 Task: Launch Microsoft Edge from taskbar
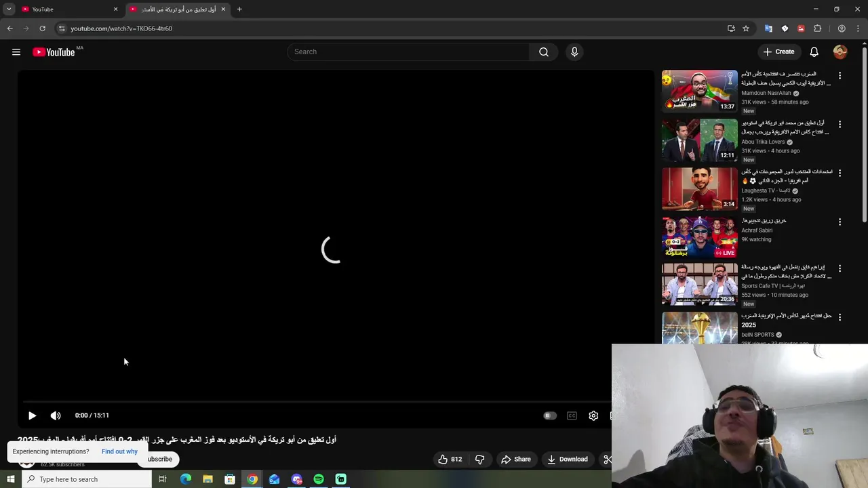click(x=185, y=479)
